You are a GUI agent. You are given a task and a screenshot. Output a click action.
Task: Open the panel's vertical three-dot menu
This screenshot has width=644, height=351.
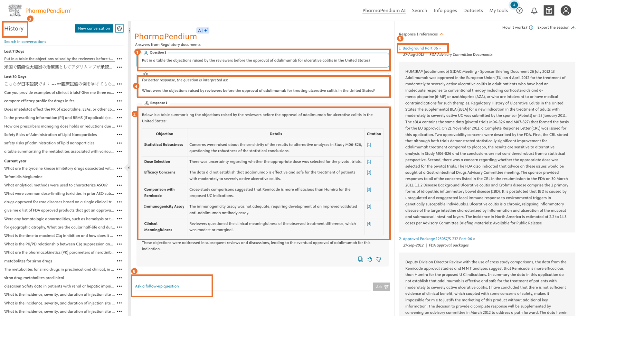(129, 31)
